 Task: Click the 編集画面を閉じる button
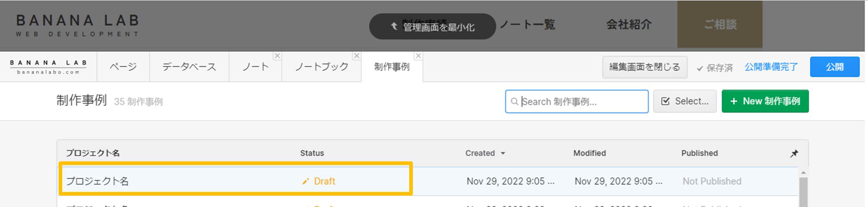coord(645,67)
